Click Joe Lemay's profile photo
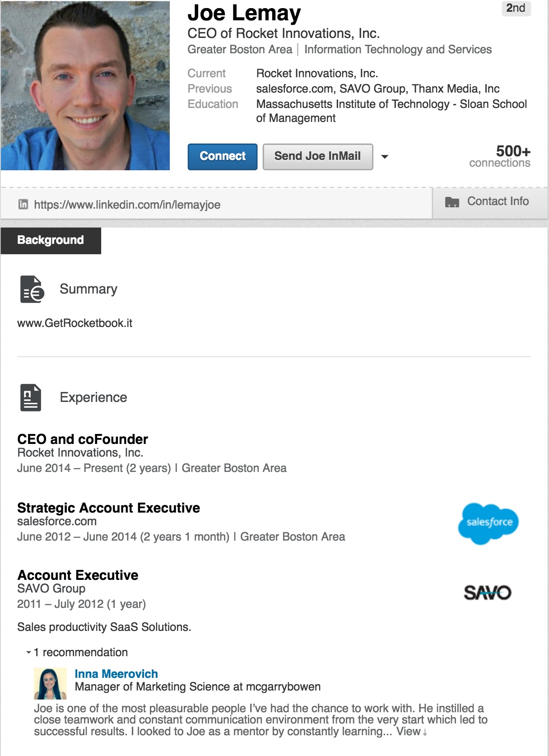Screen dimensions: 549x756 [85, 85]
